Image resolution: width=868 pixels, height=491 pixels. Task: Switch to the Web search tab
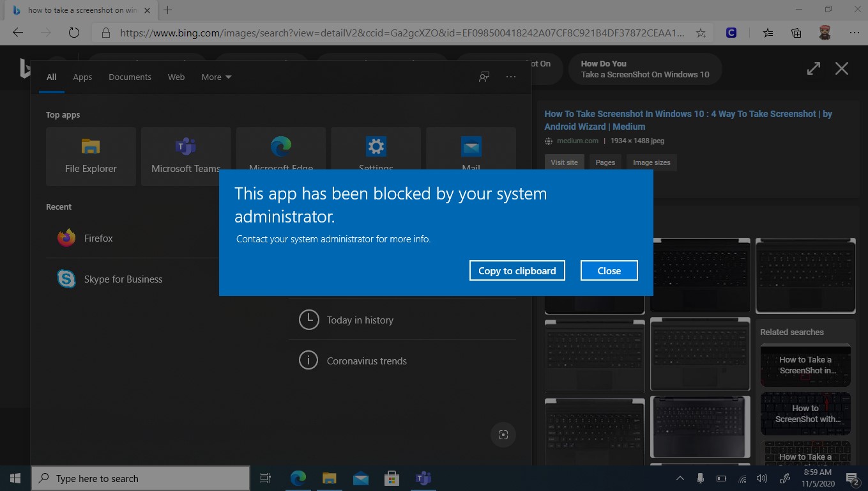176,77
